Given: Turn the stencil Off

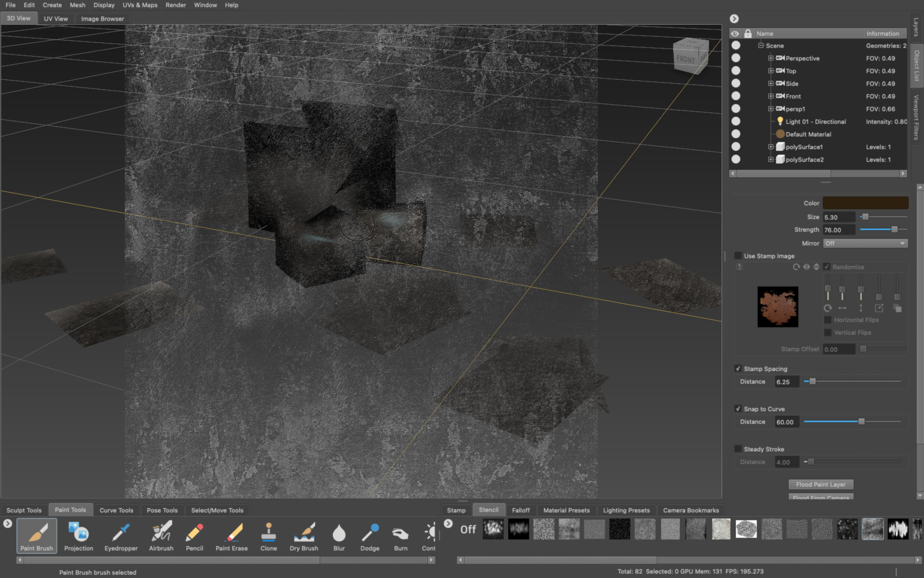Looking at the screenshot, I should pyautogui.click(x=468, y=529).
